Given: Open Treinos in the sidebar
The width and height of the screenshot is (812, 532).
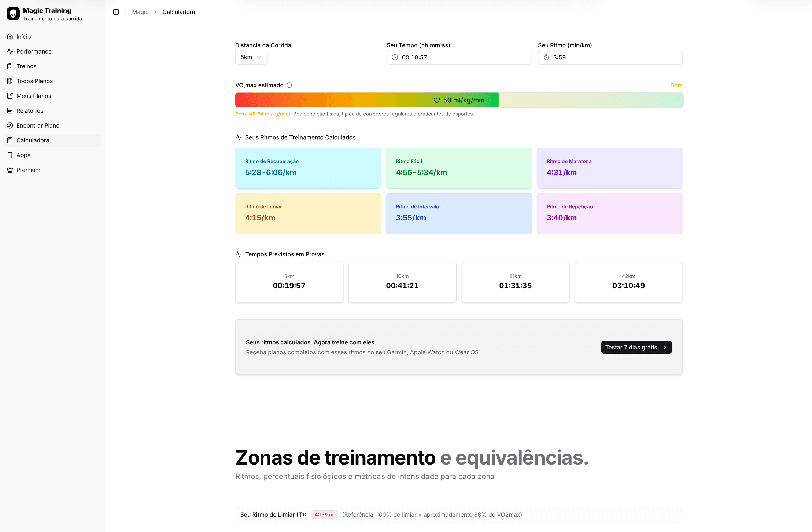Looking at the screenshot, I should click(52, 66).
